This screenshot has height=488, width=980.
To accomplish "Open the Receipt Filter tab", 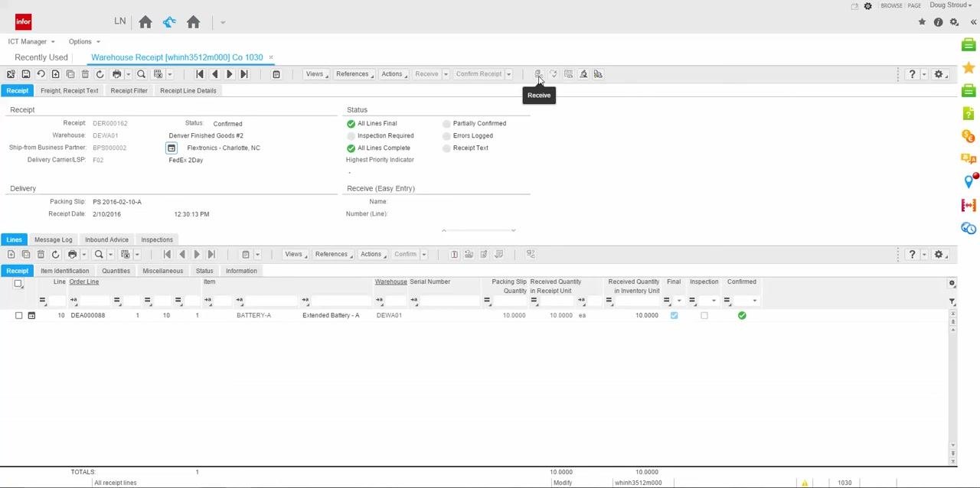I will point(129,90).
